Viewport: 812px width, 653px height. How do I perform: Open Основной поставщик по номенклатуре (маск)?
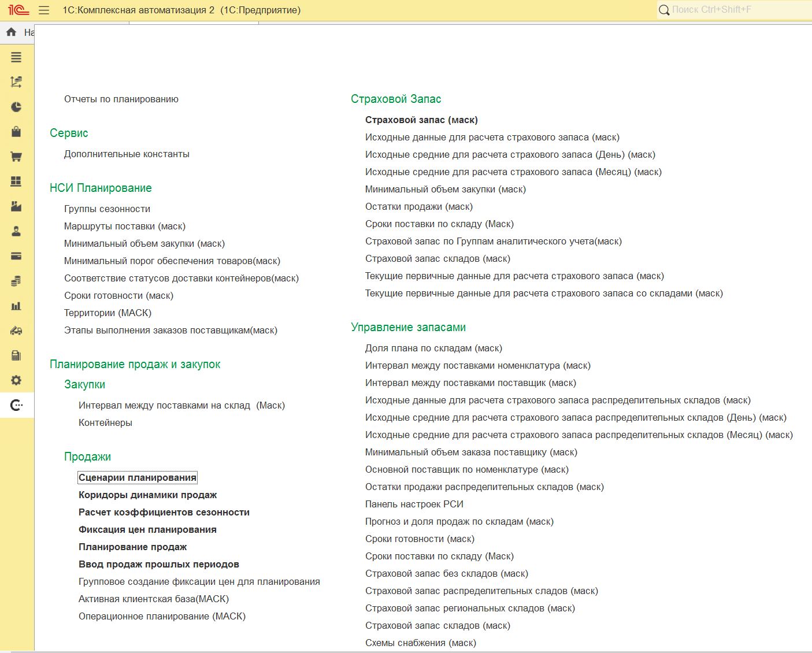point(467,470)
